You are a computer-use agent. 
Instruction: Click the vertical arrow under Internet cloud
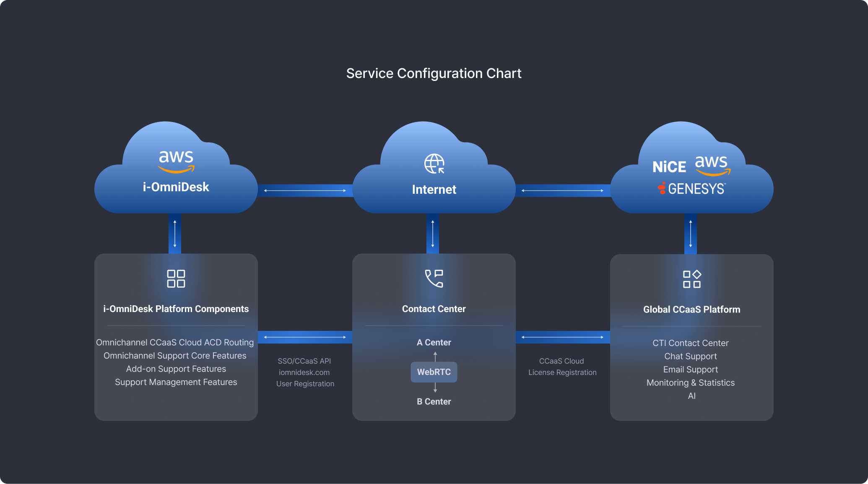[433, 234]
